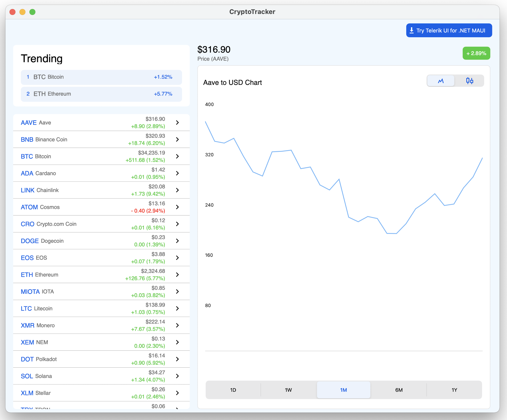Click the $316.90 price heading
The width and height of the screenshot is (507, 420).
click(x=214, y=49)
